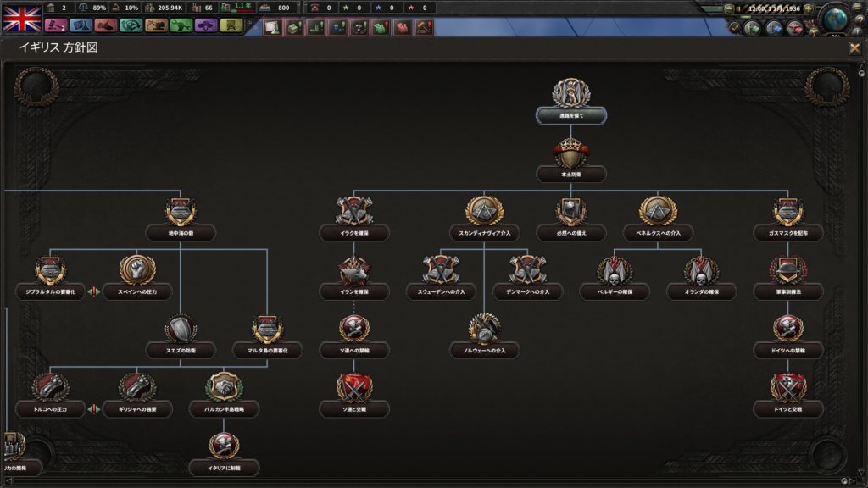Image resolution: width=868 pixels, height=488 pixels.
Task: Close the イギリス 方針図 focus tree window
Action: point(854,48)
